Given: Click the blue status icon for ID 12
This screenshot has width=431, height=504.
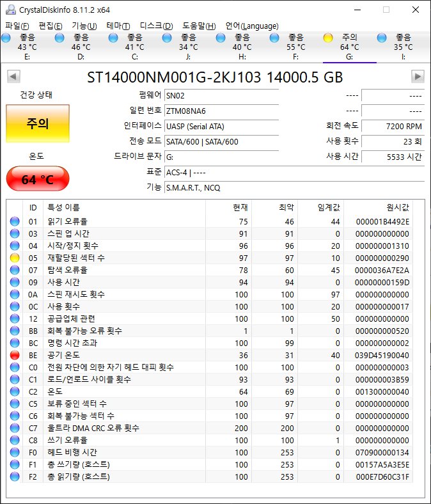Looking at the screenshot, I should [15, 319].
